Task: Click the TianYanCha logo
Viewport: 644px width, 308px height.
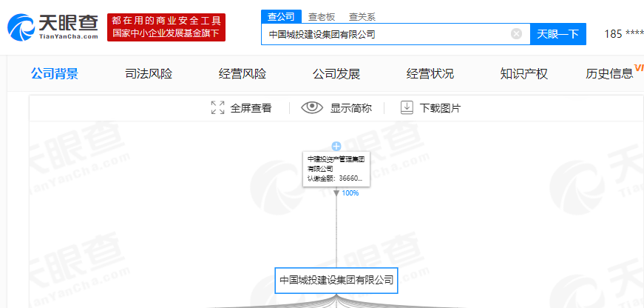Action: point(52,27)
